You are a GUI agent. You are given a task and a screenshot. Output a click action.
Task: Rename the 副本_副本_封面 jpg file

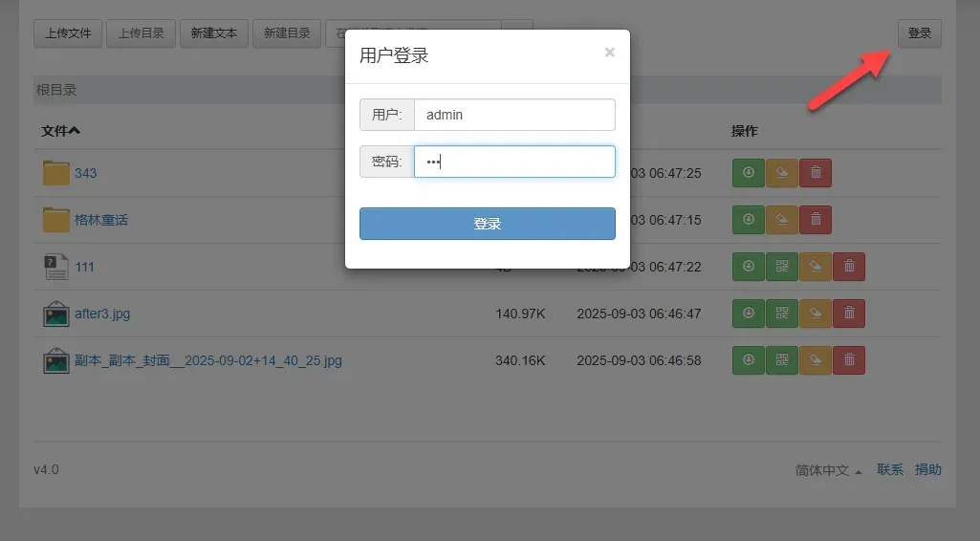click(x=816, y=360)
